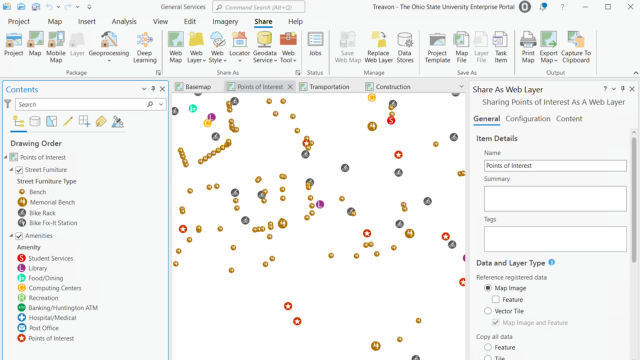640x360 pixels.
Task: Open the Analysis ribbon tab
Action: pos(124,22)
